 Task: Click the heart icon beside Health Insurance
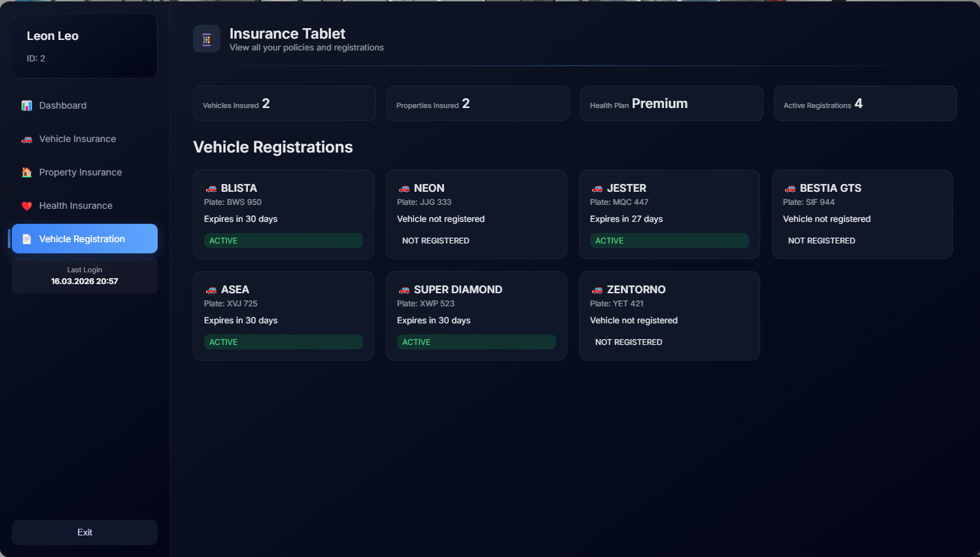[x=27, y=206]
